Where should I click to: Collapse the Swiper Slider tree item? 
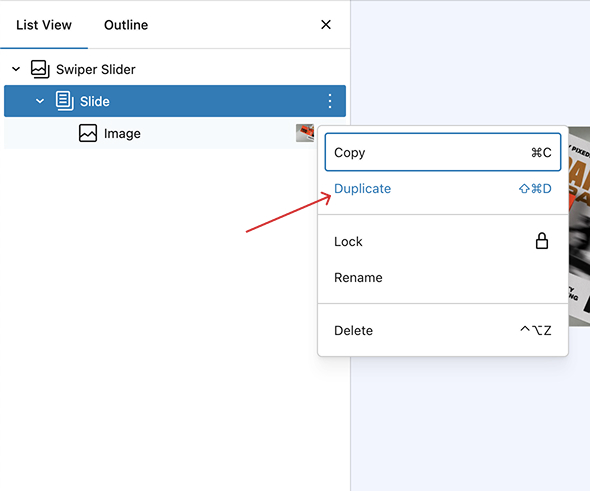16,69
